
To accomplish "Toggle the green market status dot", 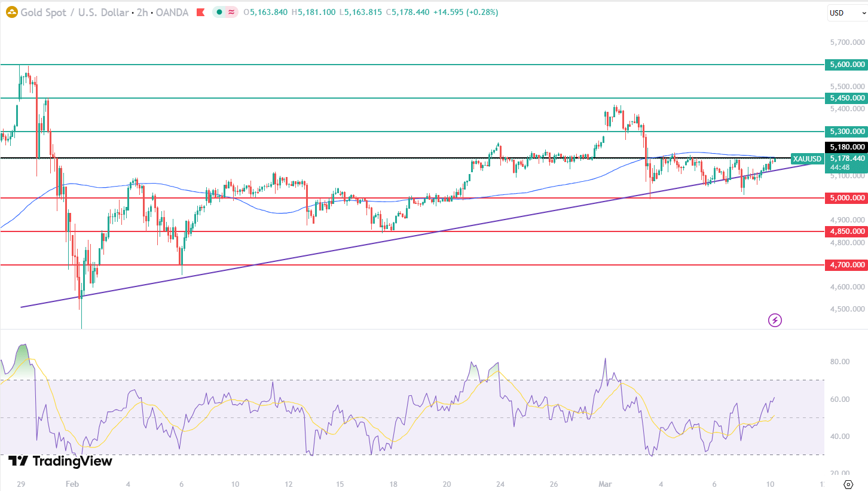I will pyautogui.click(x=219, y=12).
